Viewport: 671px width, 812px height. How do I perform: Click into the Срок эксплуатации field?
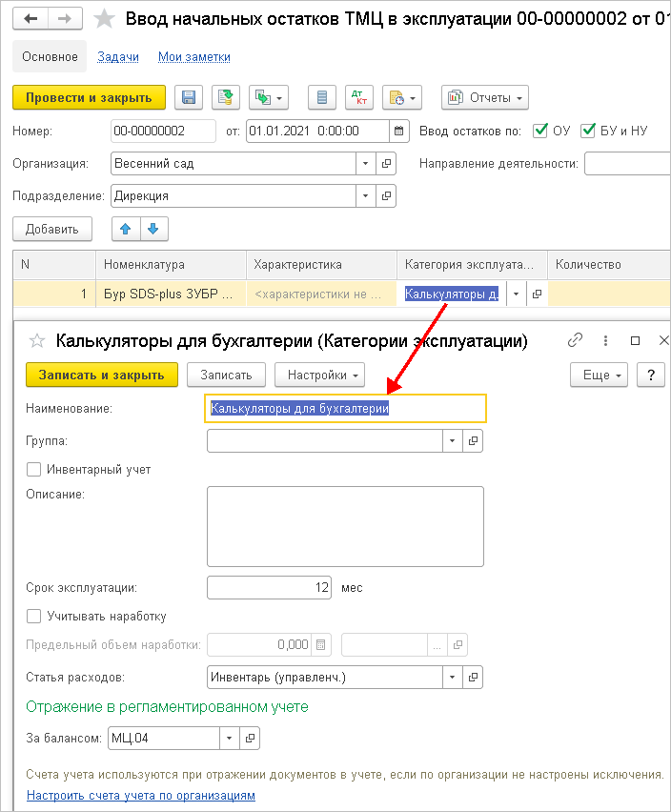pyautogui.click(x=269, y=587)
